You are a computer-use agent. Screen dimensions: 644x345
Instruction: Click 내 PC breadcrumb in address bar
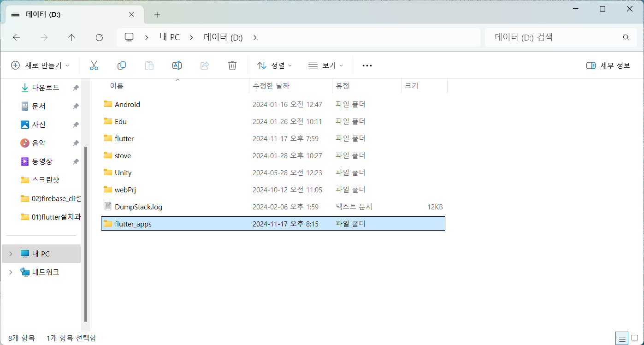point(169,37)
